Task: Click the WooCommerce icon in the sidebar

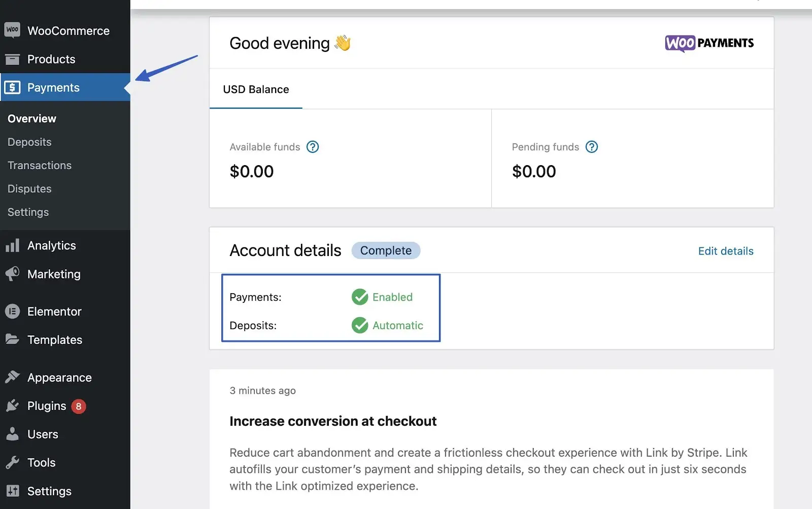Action: click(13, 30)
